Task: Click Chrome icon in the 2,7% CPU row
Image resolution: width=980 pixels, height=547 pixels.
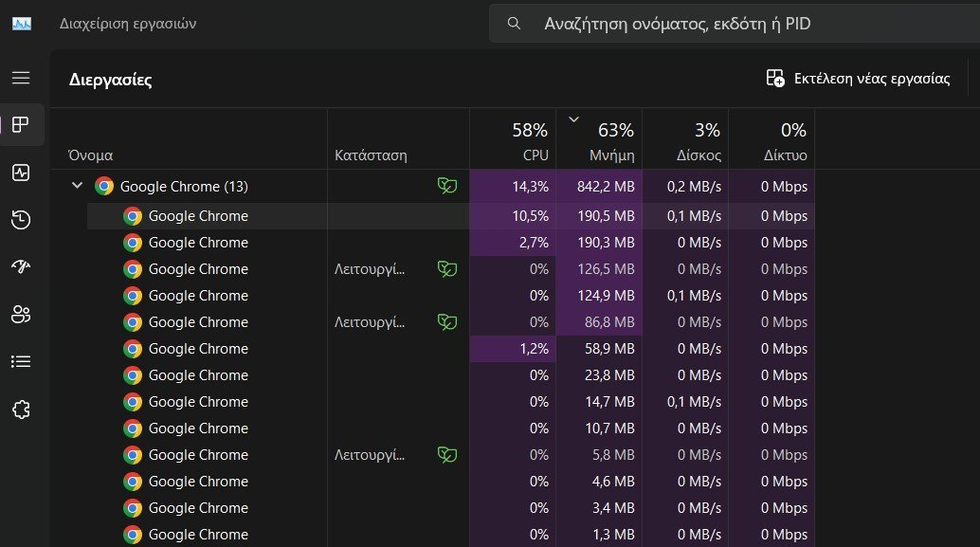Action: (133, 243)
